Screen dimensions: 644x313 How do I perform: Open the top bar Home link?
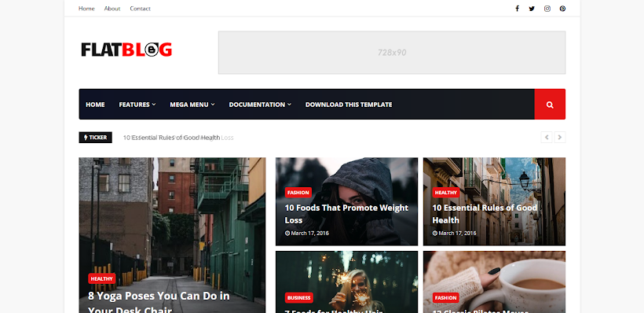pyautogui.click(x=86, y=9)
